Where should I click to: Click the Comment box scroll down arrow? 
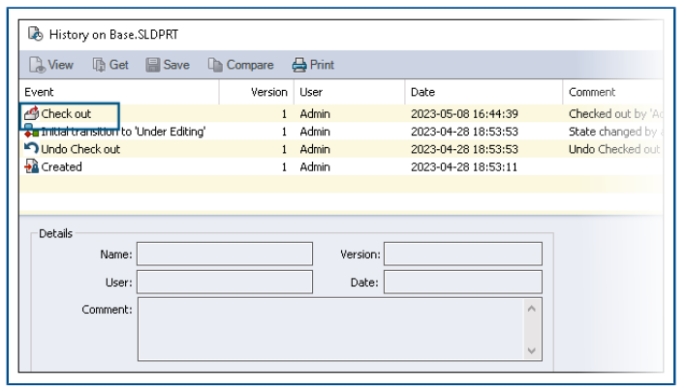pos(532,350)
